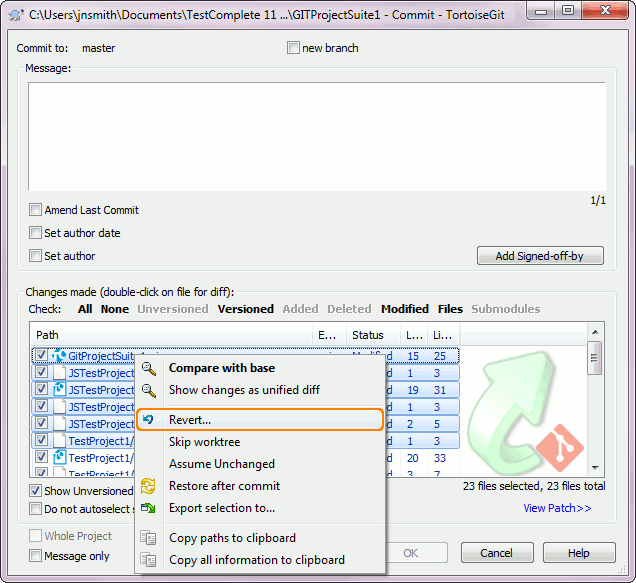Screen dimensions: 636x583
Task: Enable the Message only checkbox
Action: coord(35,555)
